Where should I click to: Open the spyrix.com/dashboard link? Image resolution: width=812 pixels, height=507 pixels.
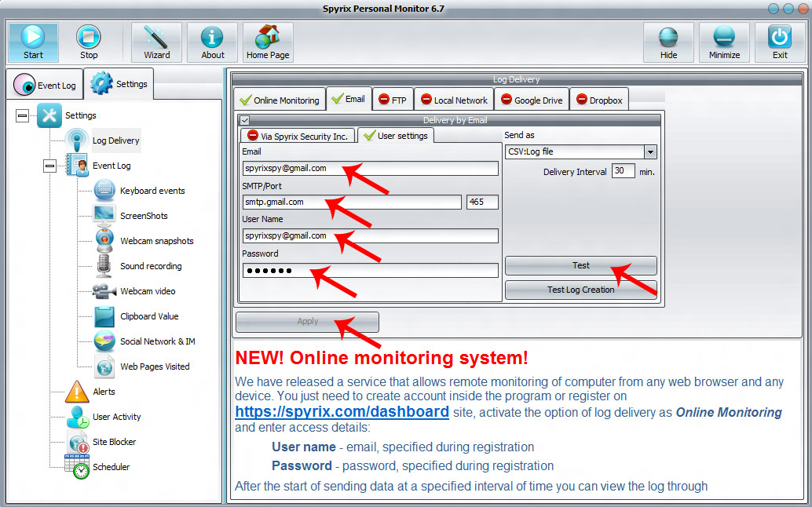pyautogui.click(x=342, y=412)
